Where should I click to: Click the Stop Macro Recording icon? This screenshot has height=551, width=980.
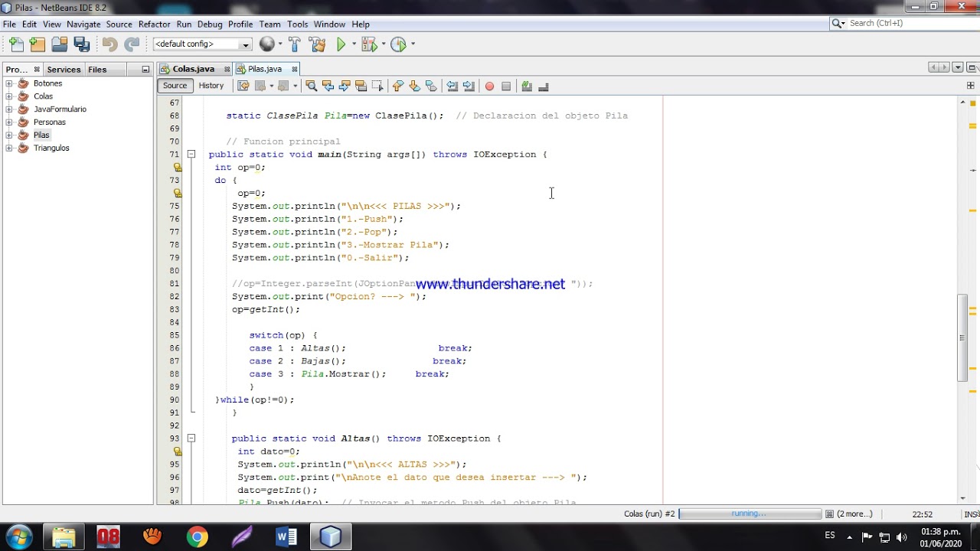point(506,86)
